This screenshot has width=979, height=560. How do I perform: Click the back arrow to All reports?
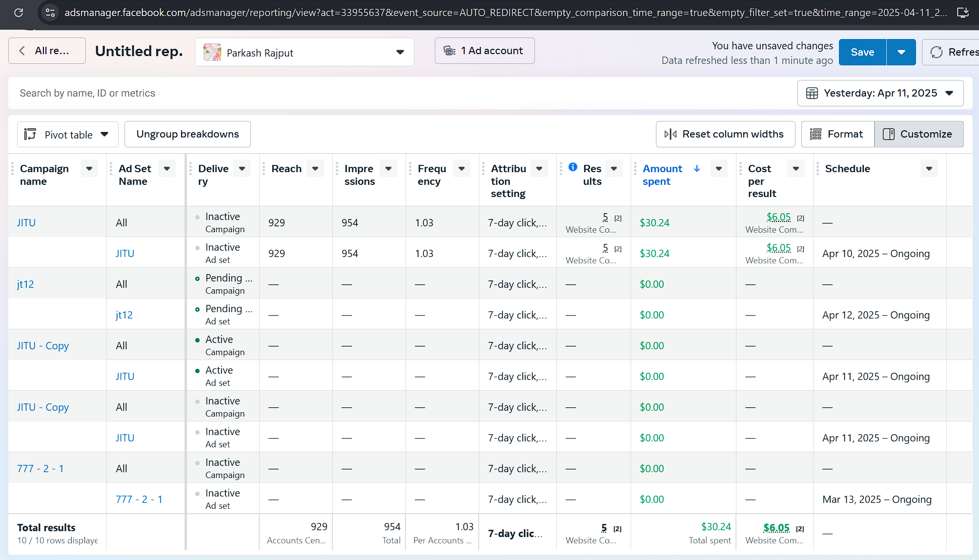[x=22, y=51]
